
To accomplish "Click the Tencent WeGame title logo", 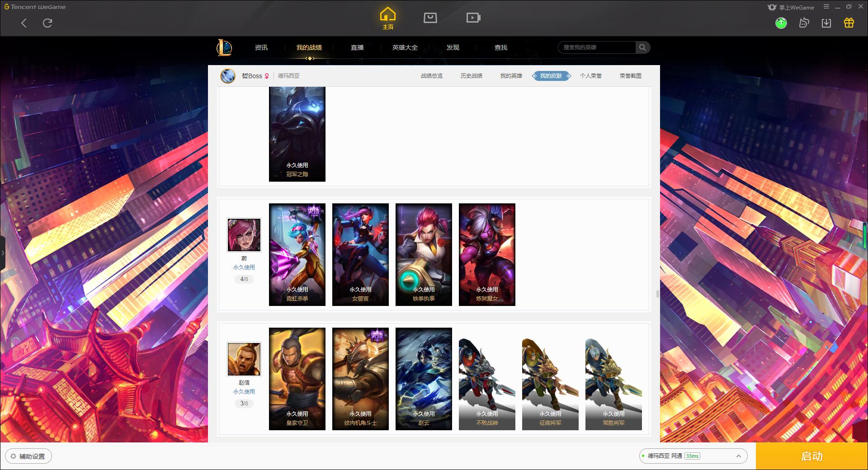I will coord(35,7).
